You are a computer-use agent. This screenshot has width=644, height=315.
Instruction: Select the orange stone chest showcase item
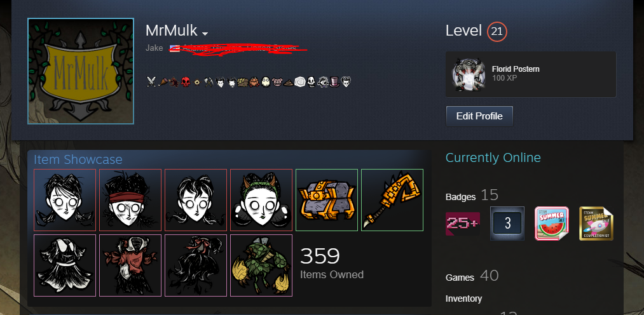point(327,200)
